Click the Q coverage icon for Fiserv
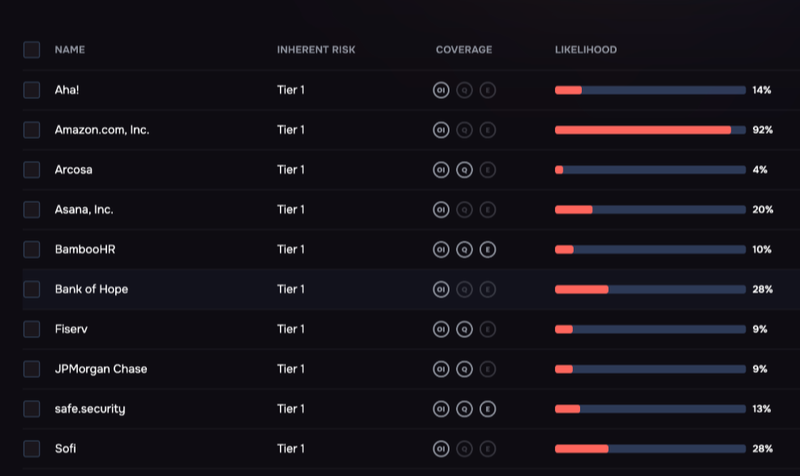 [x=464, y=329]
